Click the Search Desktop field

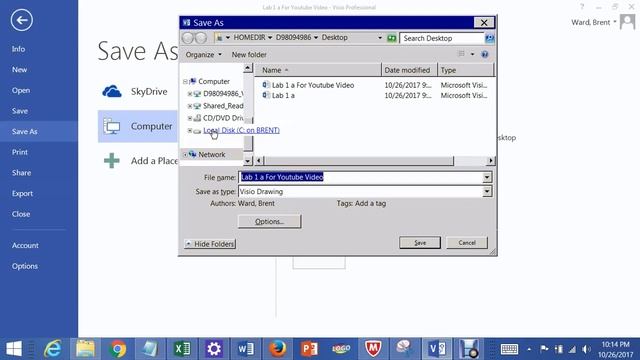[442, 38]
